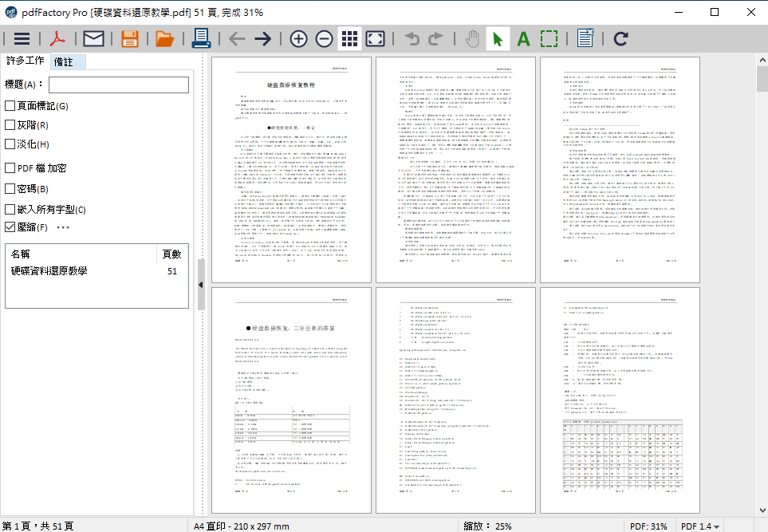Screen dimensions: 768x532
Task: Select the 硬碟資料還原教學 job in list
Action: [x=49, y=271]
